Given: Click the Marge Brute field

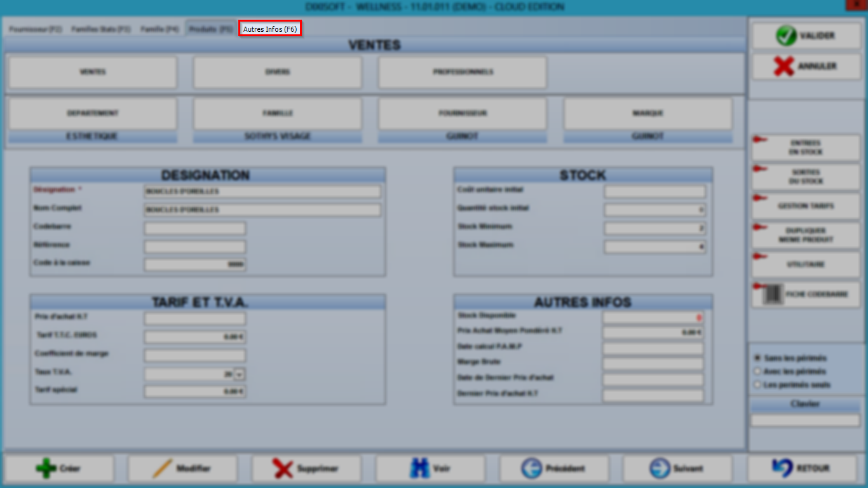Looking at the screenshot, I should click(653, 364).
